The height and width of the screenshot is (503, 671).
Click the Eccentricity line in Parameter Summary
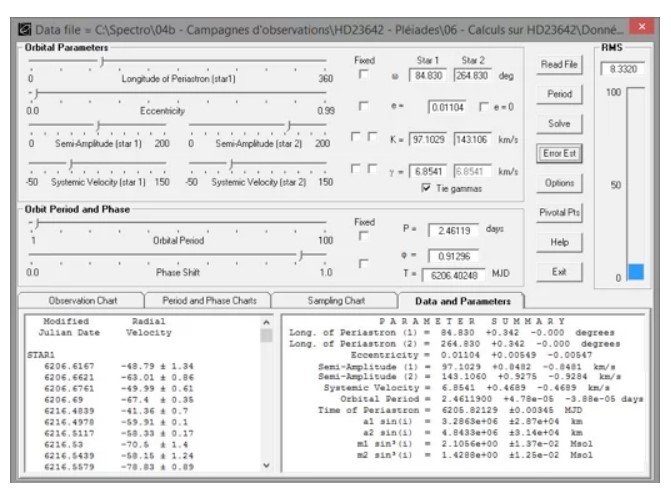coord(472,355)
